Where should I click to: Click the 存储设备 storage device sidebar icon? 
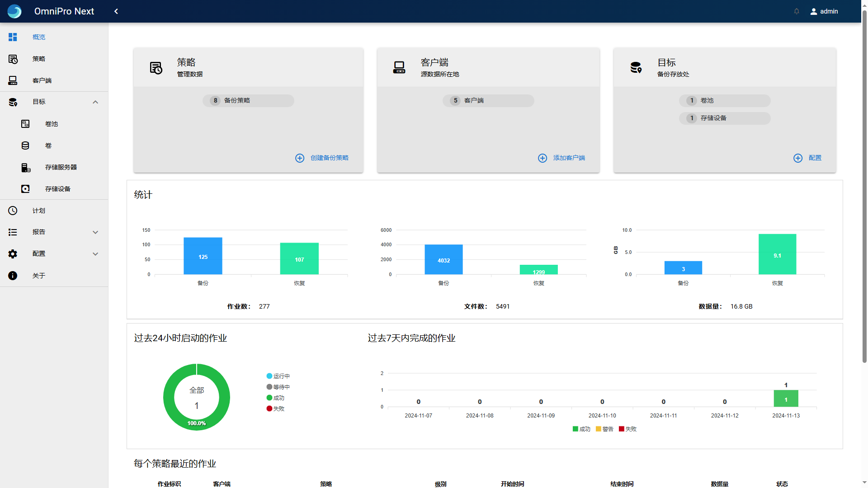click(25, 189)
